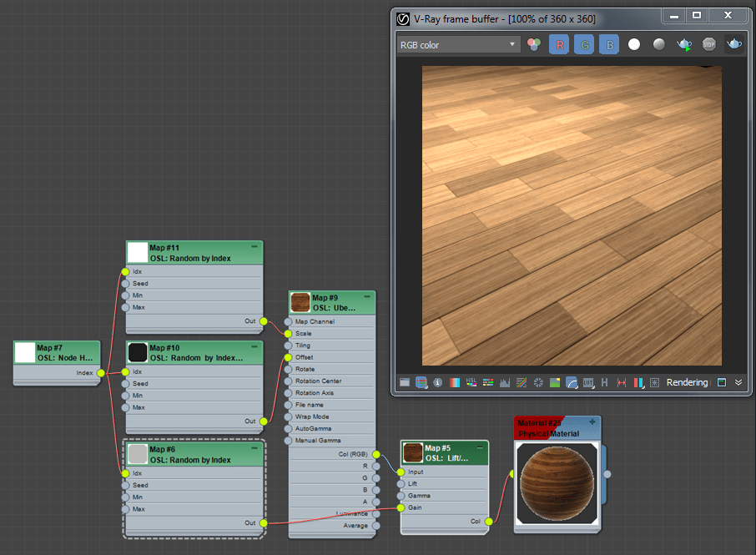The height and width of the screenshot is (555, 756).
Task: Click the stop rendering icon
Action: point(709,45)
